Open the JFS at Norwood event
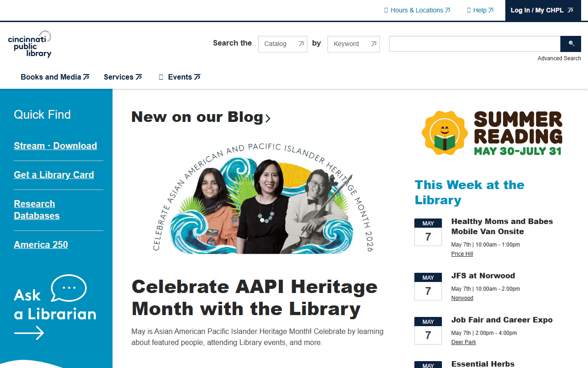 (x=483, y=276)
